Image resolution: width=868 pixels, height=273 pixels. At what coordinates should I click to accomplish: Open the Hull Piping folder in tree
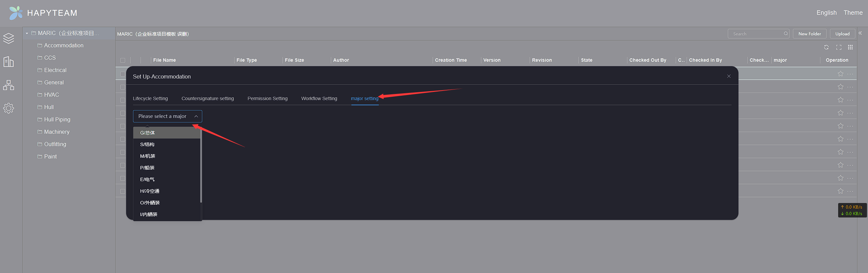[57, 119]
